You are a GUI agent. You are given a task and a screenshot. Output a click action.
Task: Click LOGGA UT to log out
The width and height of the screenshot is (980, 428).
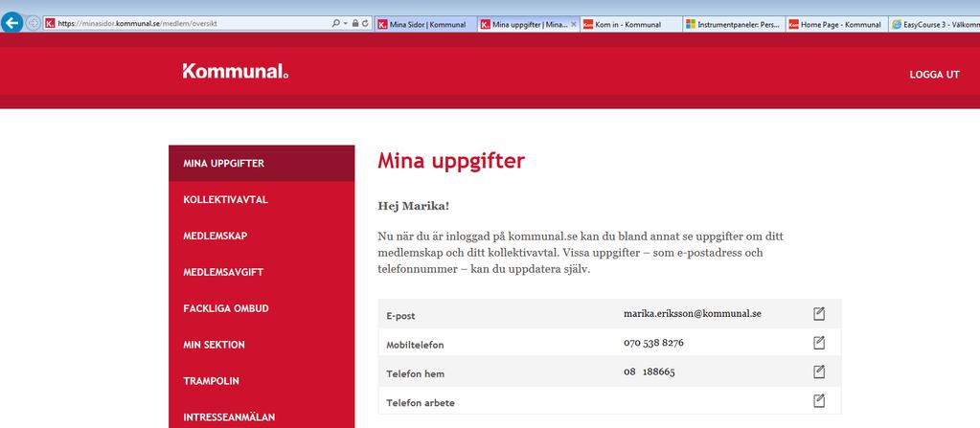point(934,75)
